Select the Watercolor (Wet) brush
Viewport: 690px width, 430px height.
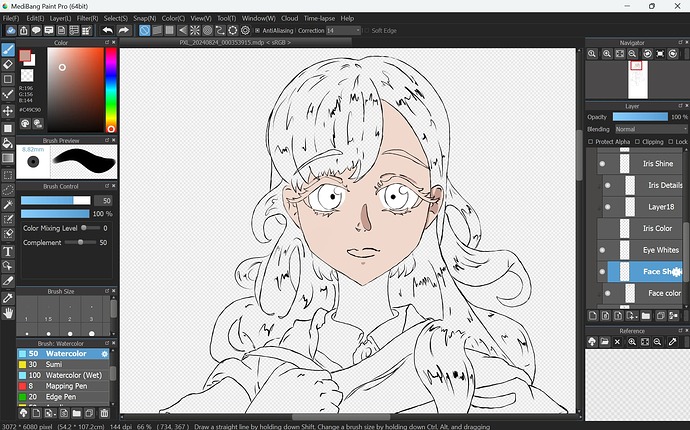pyautogui.click(x=63, y=375)
